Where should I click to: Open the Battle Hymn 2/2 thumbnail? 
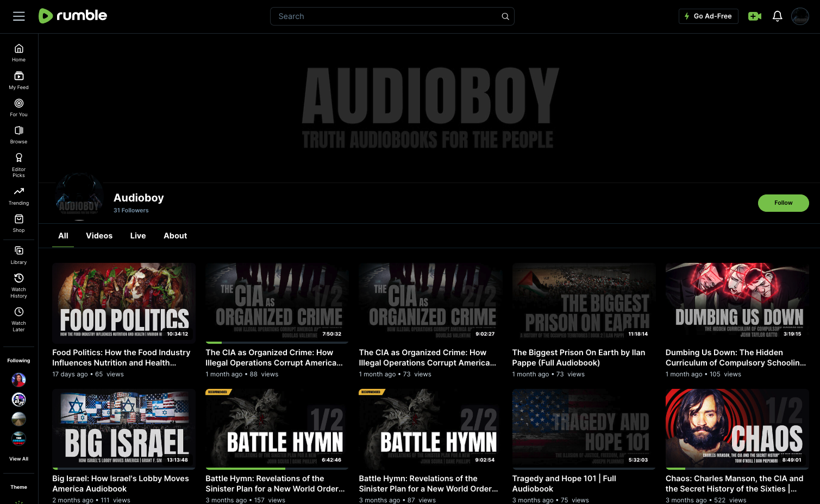pos(430,429)
